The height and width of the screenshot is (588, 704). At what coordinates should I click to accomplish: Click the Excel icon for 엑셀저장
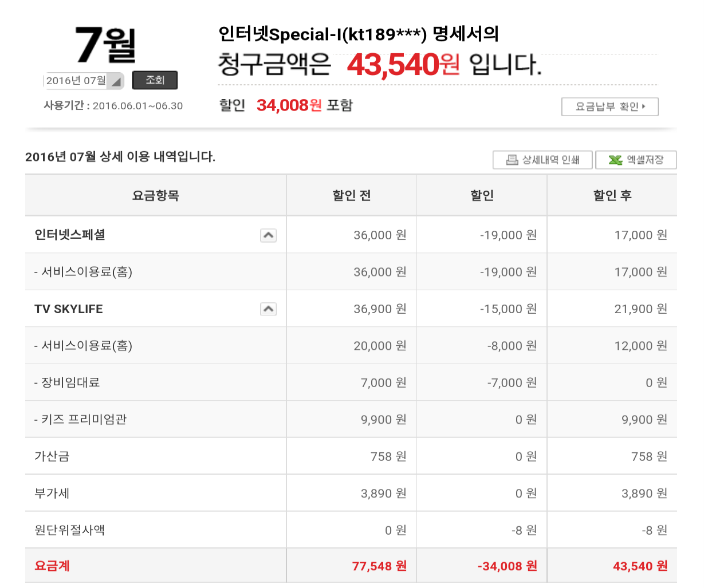point(615,160)
